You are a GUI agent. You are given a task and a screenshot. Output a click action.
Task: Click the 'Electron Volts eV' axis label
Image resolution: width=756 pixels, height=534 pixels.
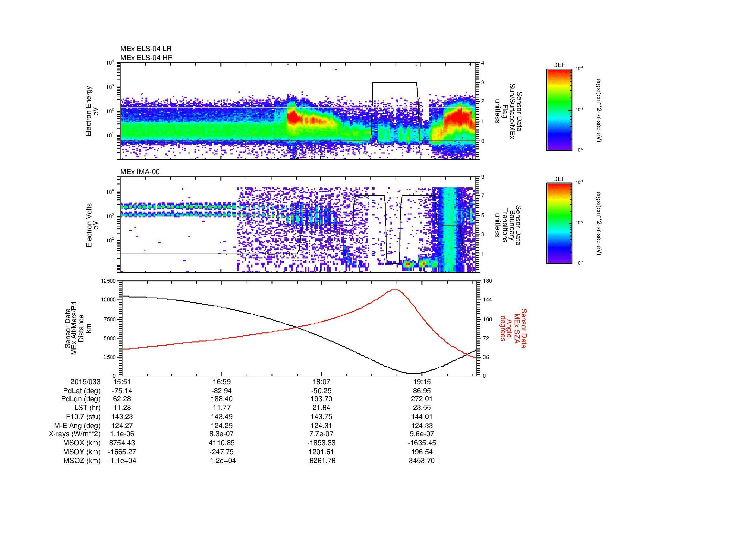(92, 225)
